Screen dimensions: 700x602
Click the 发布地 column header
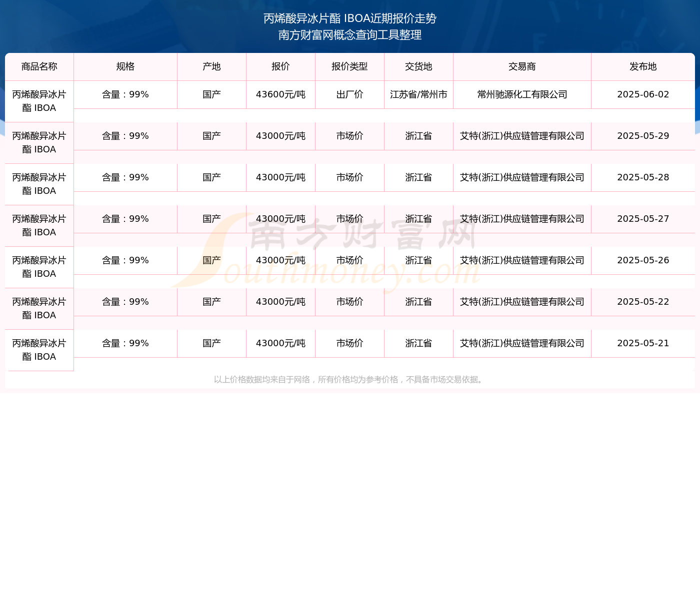643,67
